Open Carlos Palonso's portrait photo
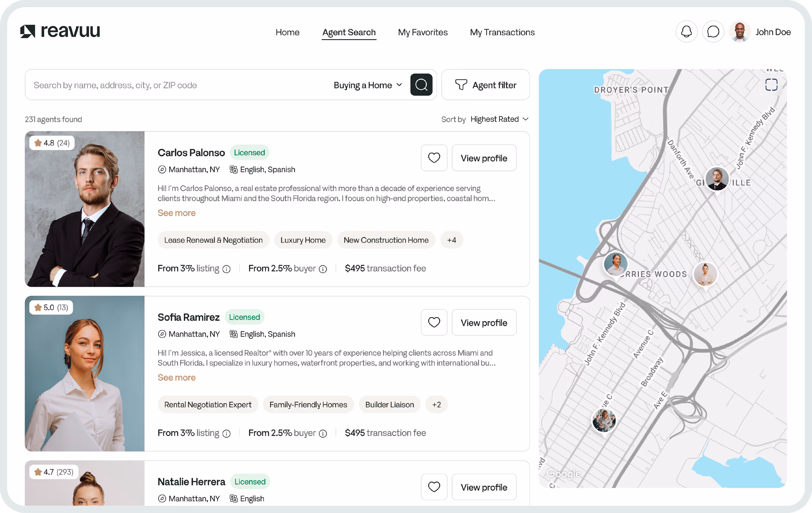The height and width of the screenshot is (513, 812). tap(85, 209)
